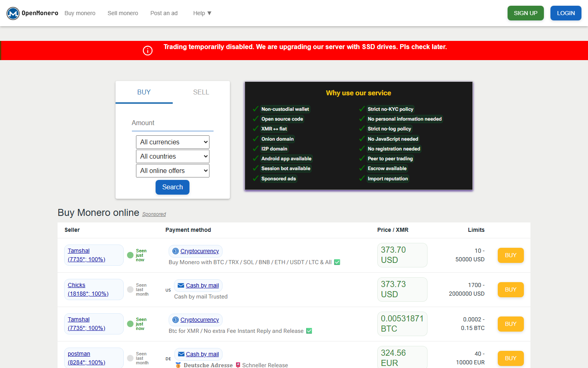Open the All online offers dropdown
588x368 pixels.
[173, 171]
